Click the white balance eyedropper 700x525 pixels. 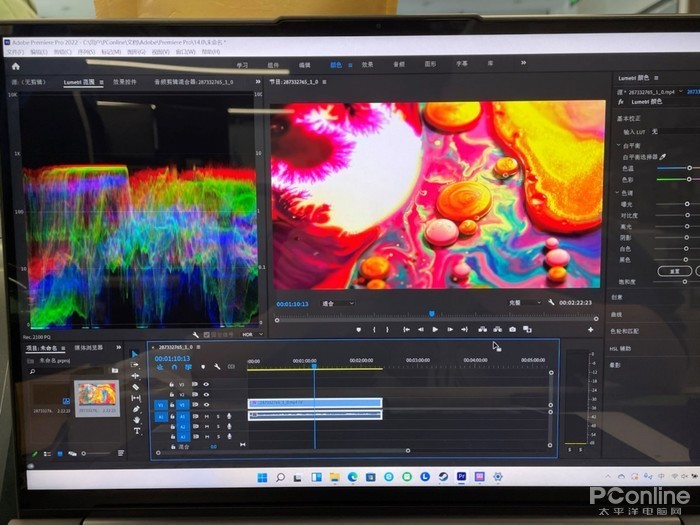click(662, 157)
